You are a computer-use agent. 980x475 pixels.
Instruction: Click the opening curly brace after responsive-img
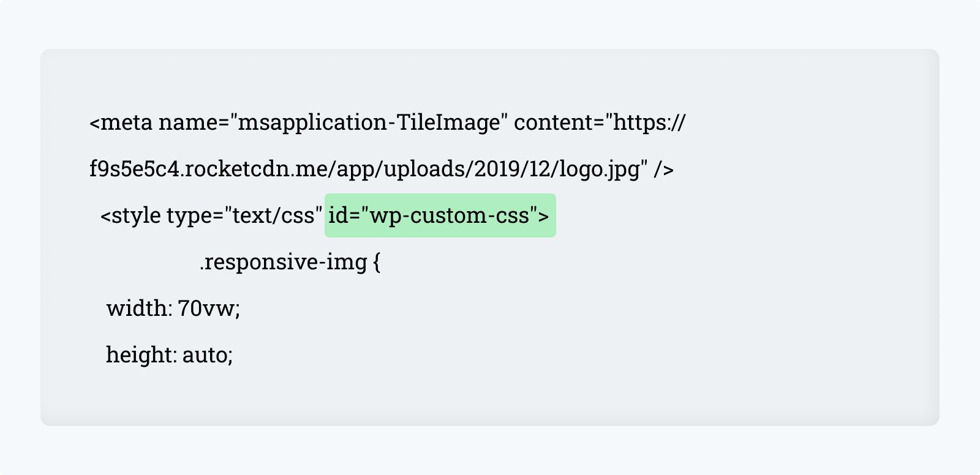(x=377, y=263)
